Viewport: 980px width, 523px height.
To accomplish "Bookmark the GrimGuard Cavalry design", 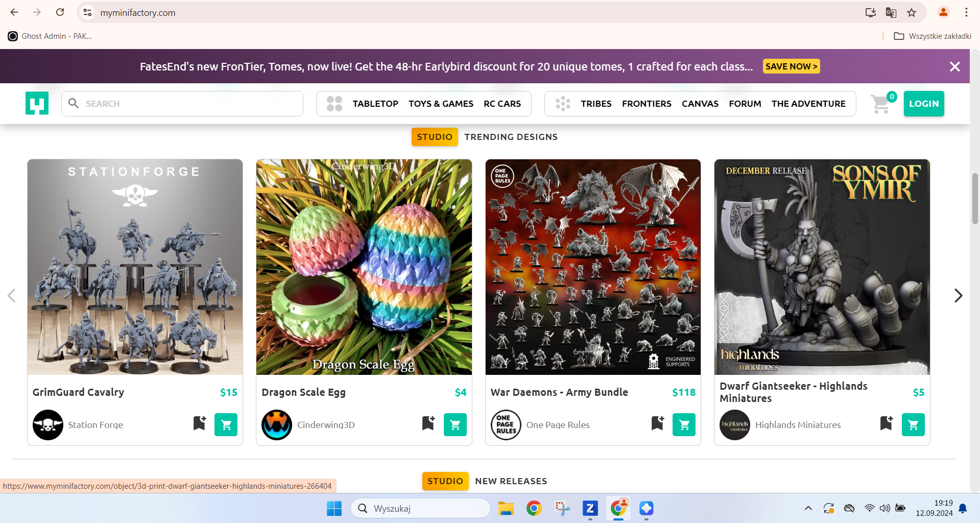I will click(200, 423).
